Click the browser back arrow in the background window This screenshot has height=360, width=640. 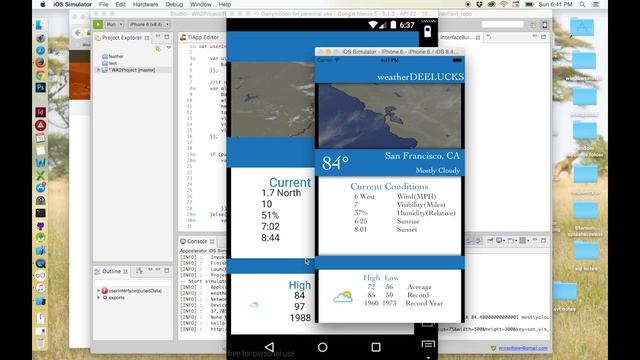coord(78,33)
